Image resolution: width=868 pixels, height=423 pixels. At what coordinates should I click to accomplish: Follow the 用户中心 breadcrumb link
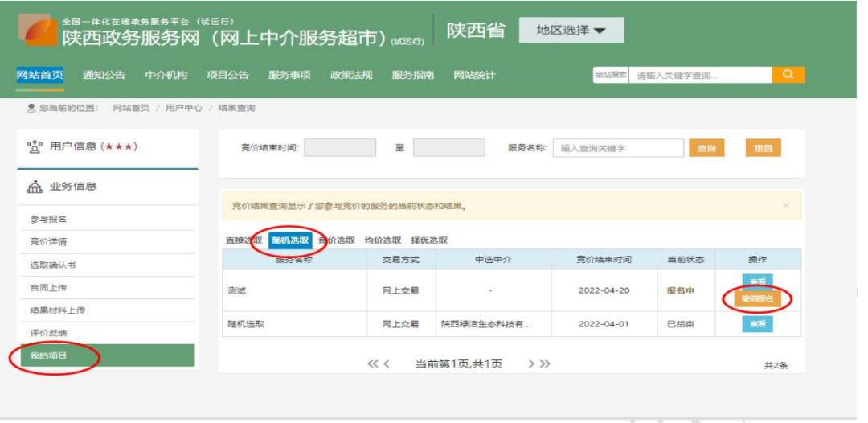(x=184, y=108)
